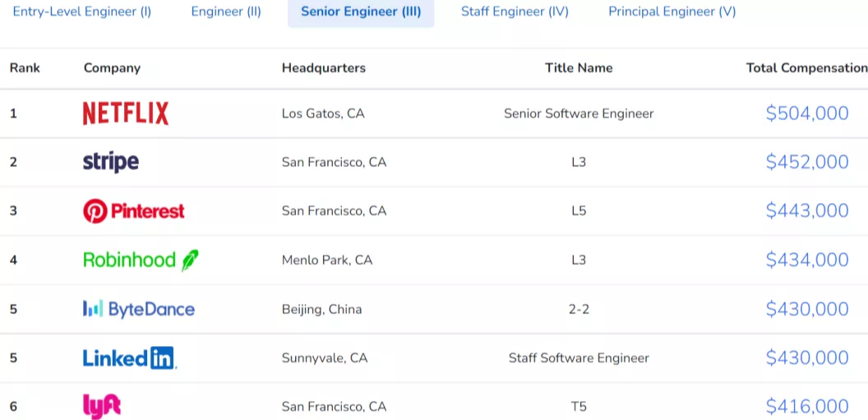Open Robinhood's $434,000 compensation link
Image resolution: width=868 pixels, height=420 pixels.
807,261
